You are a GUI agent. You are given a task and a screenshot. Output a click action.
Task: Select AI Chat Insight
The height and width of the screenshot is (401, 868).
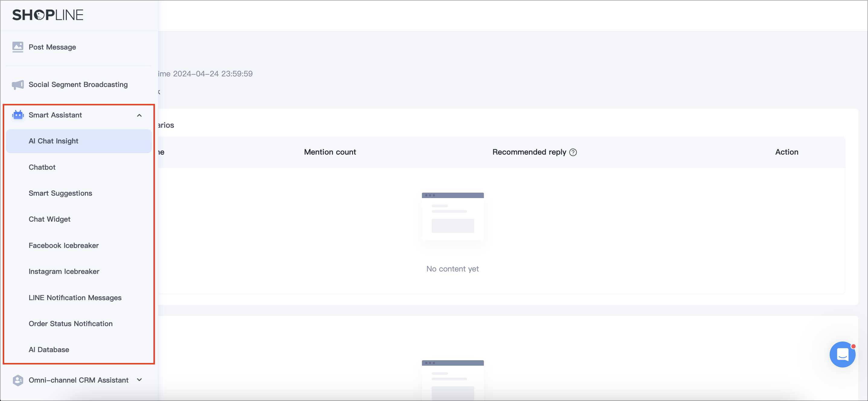(53, 141)
